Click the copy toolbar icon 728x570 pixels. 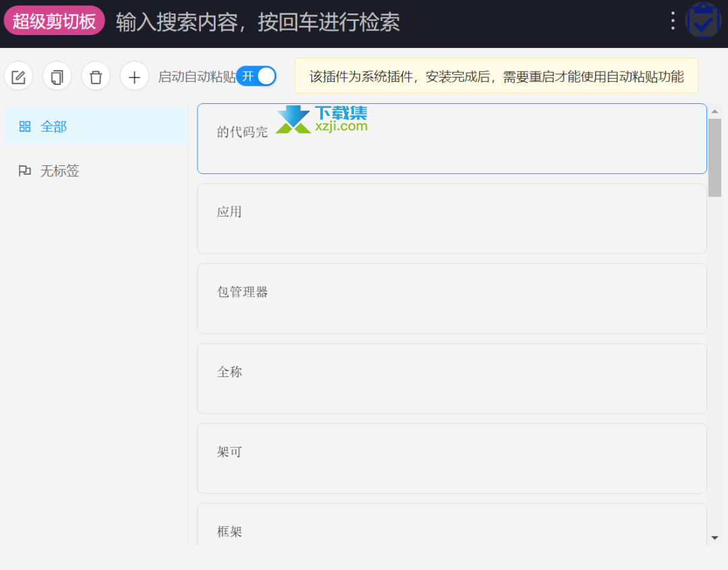pos(57,76)
